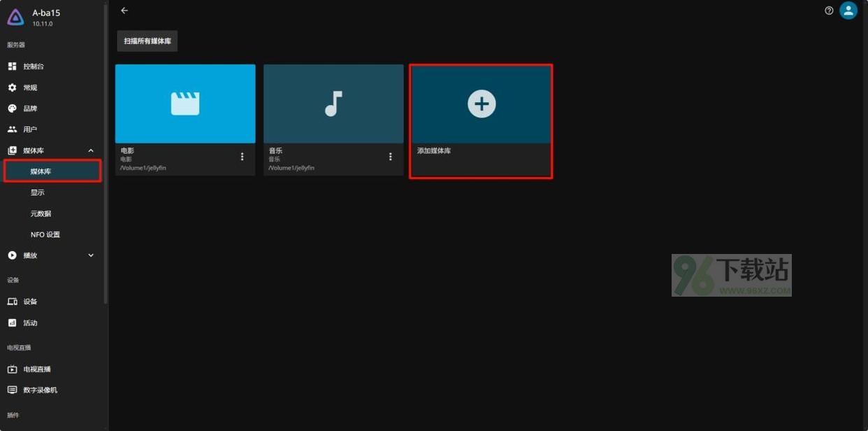Click 扫描所有媒体库 button
Image resolution: width=868 pixels, height=431 pixels.
[x=147, y=41]
